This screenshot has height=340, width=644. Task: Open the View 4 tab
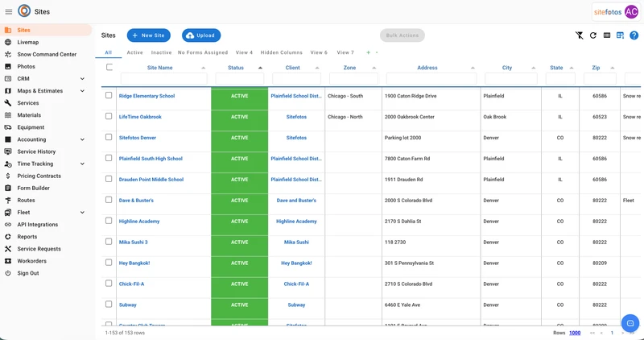coord(245,52)
